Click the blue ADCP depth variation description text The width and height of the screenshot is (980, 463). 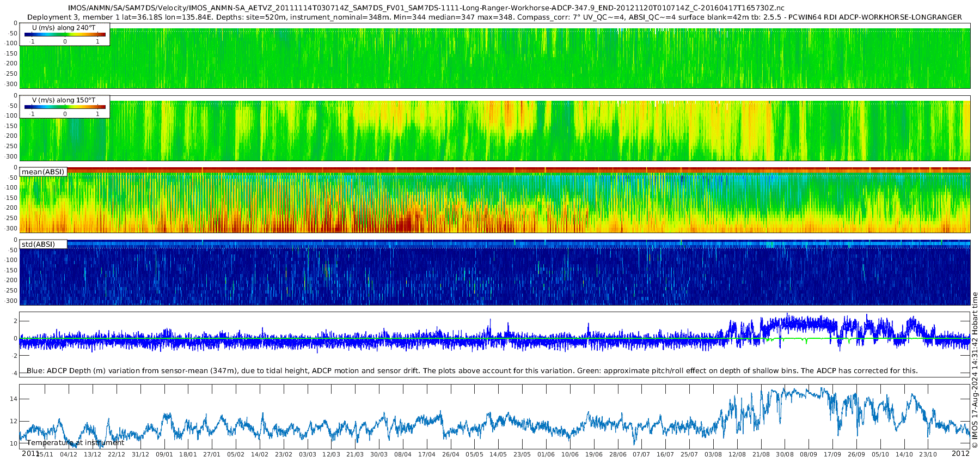click(x=472, y=371)
